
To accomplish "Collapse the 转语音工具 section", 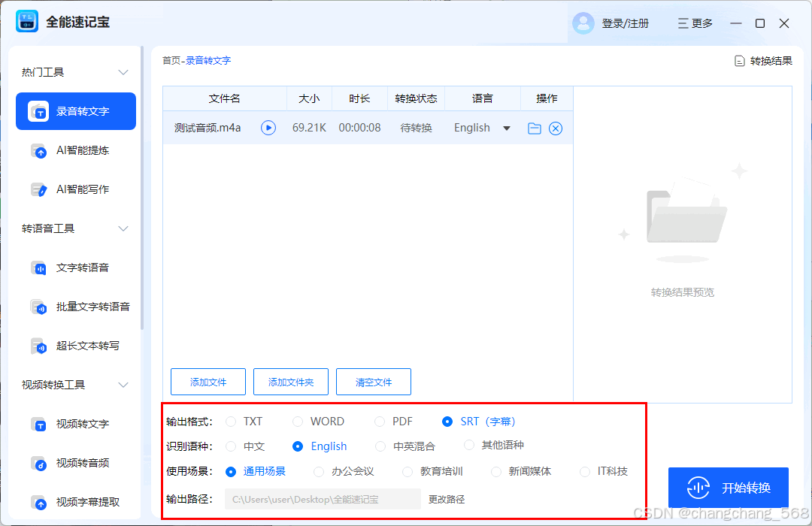I will (x=123, y=228).
